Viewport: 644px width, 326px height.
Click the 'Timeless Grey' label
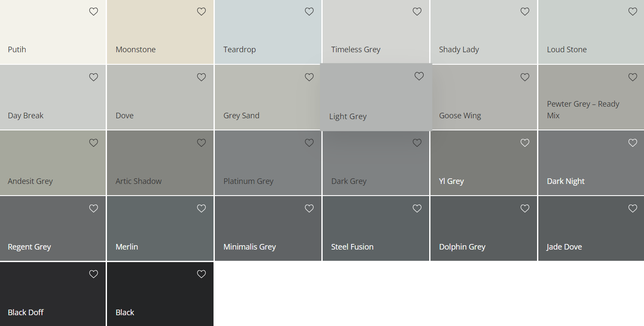pyautogui.click(x=356, y=50)
